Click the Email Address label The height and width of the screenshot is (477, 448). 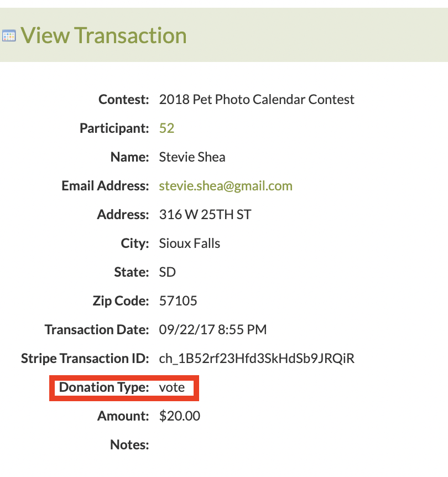pos(105,186)
